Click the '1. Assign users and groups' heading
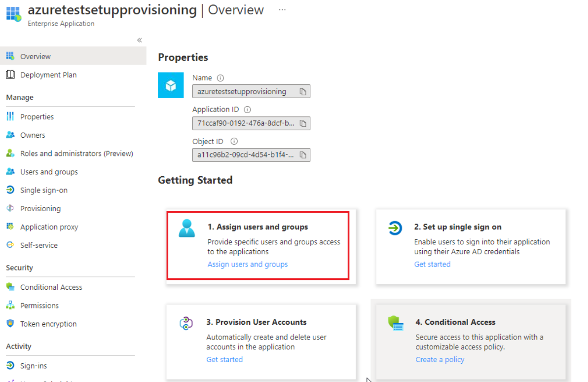Viewport: 588px width, 382px height. coord(257,227)
